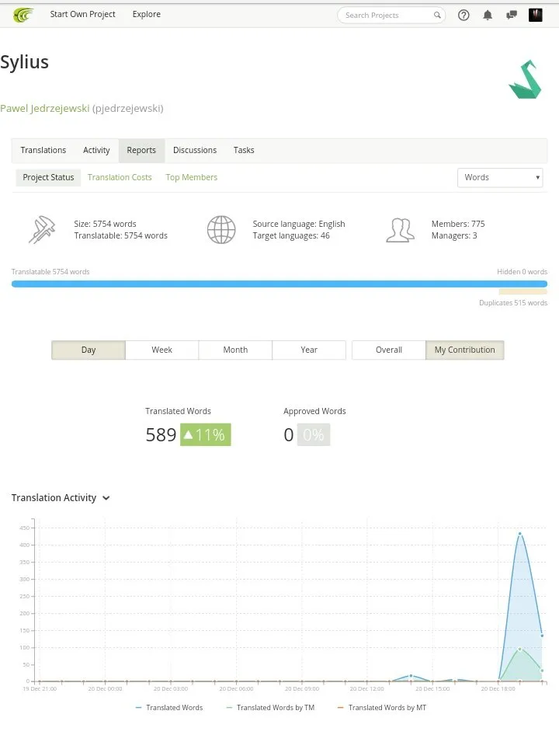Open the Discussions tab

coord(195,150)
